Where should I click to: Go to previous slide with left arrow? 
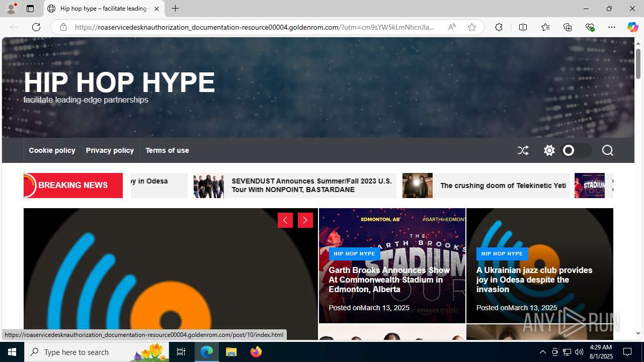(x=285, y=220)
